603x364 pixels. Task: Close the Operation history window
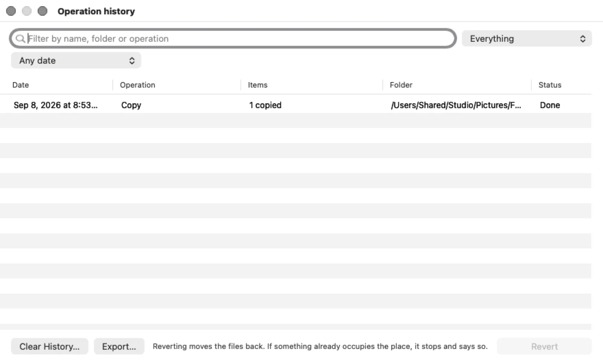11,11
